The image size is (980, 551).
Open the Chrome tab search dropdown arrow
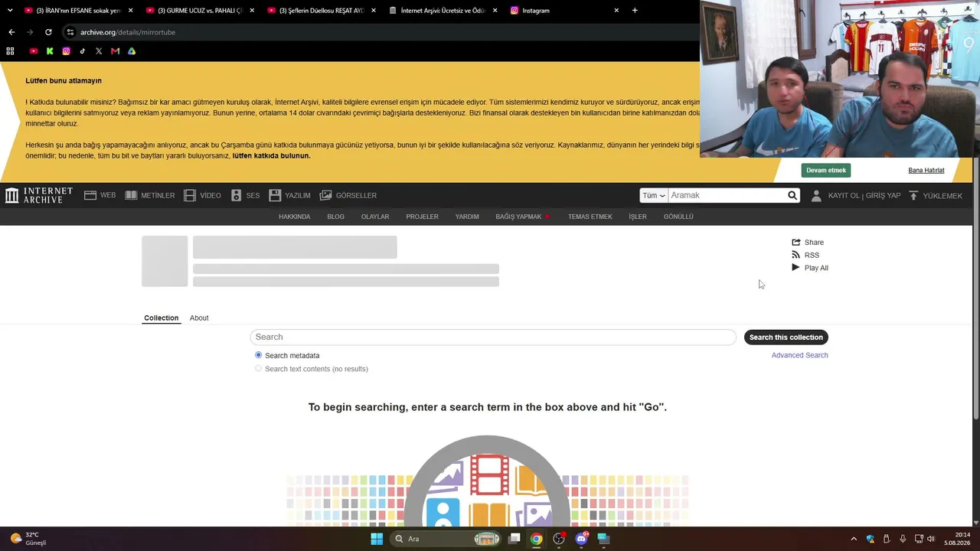pyautogui.click(x=10, y=11)
